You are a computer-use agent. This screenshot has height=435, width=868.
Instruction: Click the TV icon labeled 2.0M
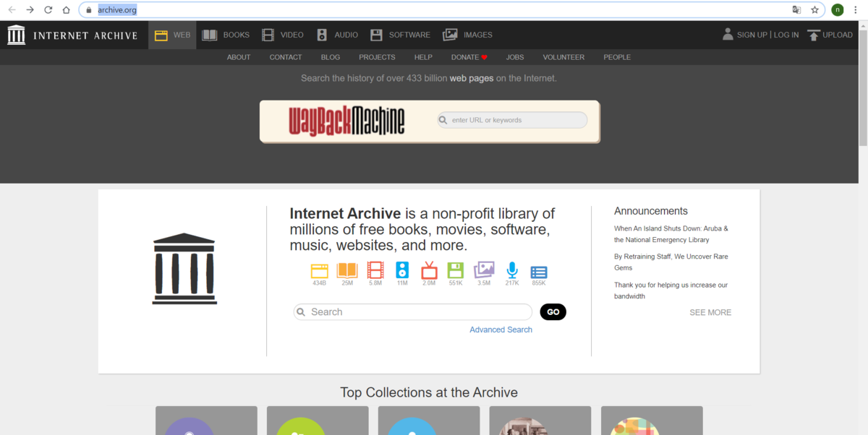pos(429,270)
